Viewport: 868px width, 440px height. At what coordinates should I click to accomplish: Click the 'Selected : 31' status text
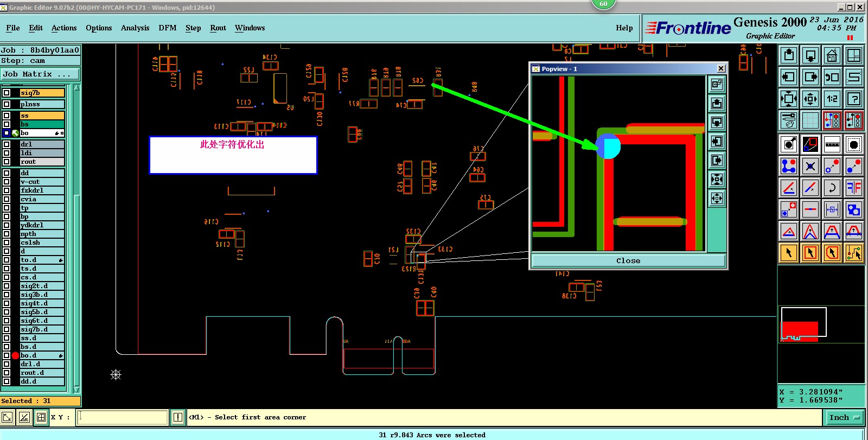click(x=26, y=401)
